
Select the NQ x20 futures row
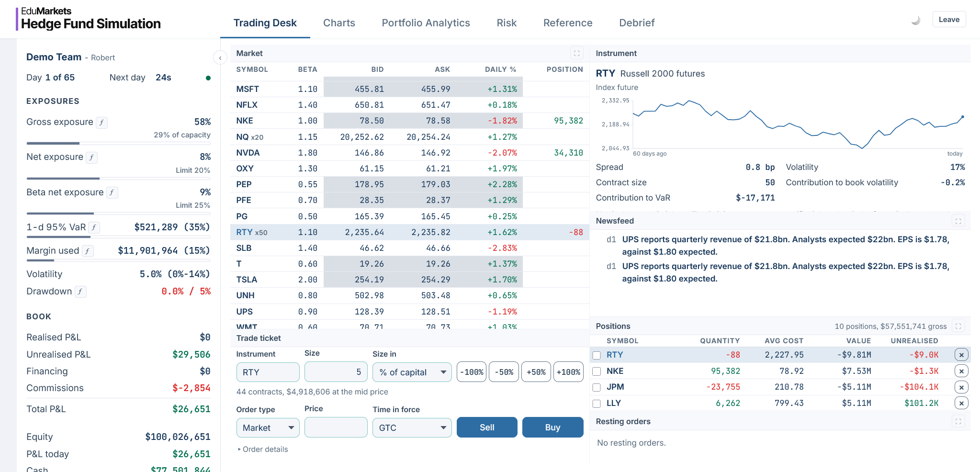409,137
